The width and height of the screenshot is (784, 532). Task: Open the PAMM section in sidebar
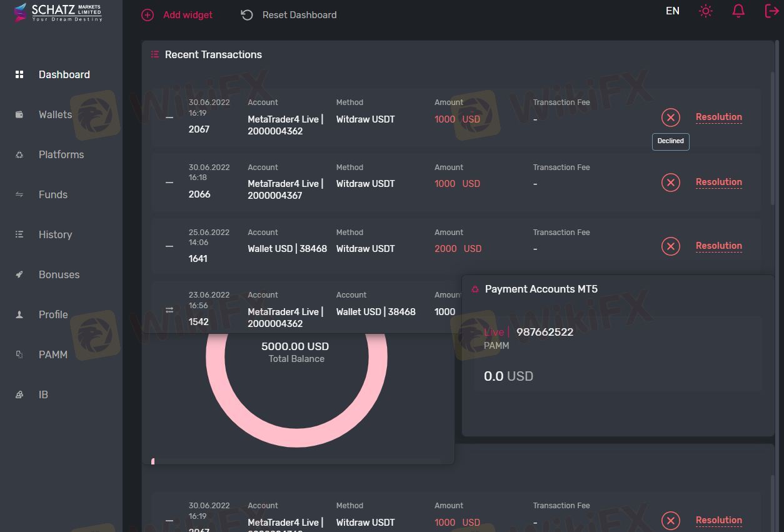point(53,354)
